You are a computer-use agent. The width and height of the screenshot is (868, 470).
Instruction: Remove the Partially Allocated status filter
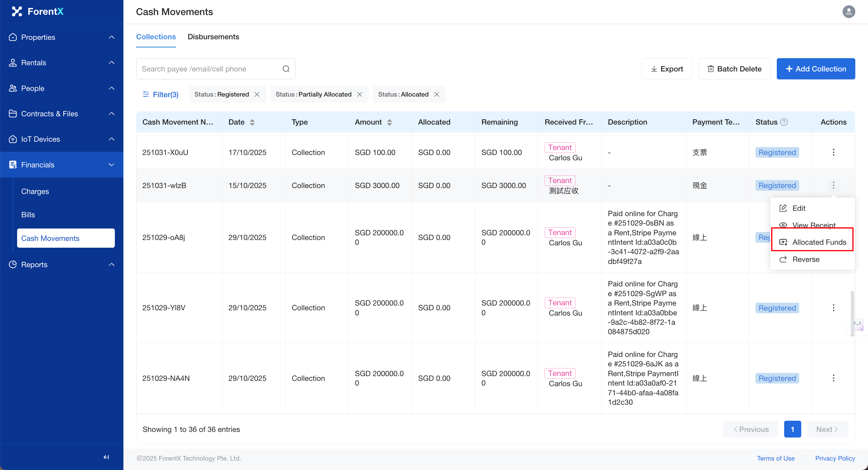coord(360,94)
